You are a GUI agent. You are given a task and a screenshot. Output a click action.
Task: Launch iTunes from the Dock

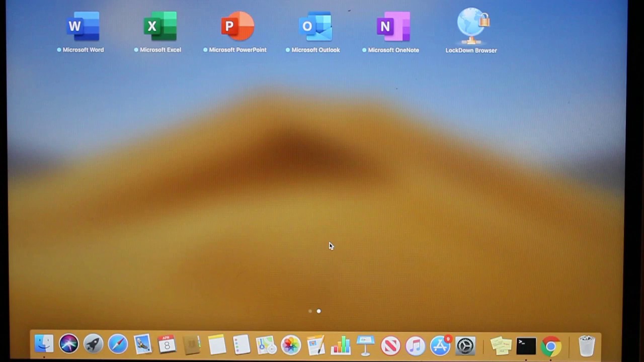tap(415, 345)
